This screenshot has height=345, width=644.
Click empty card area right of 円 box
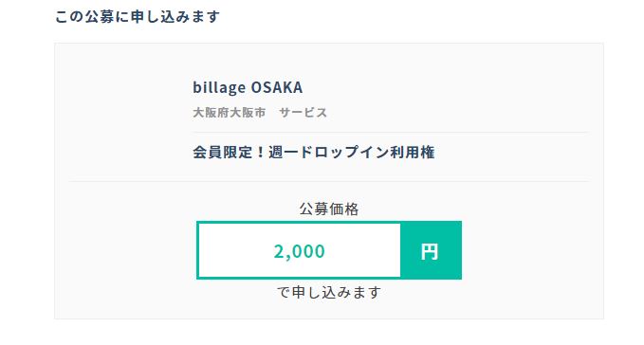[530, 250]
